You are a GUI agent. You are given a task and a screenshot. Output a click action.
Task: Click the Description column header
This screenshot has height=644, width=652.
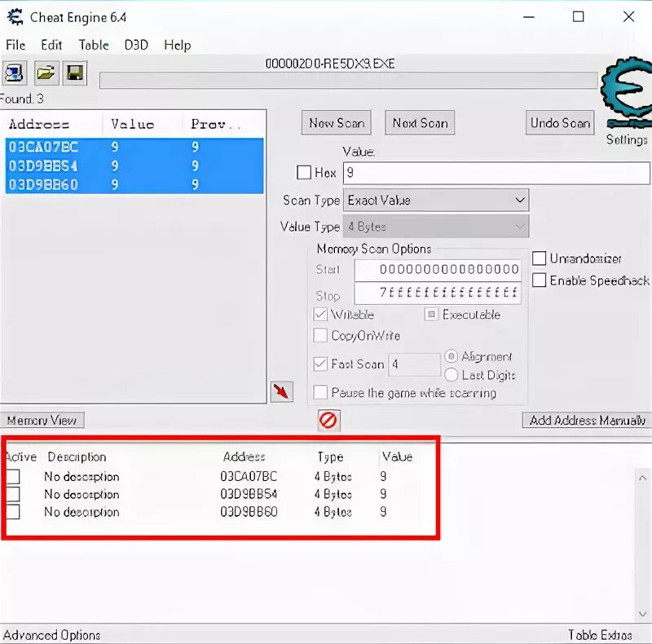pyautogui.click(x=77, y=457)
